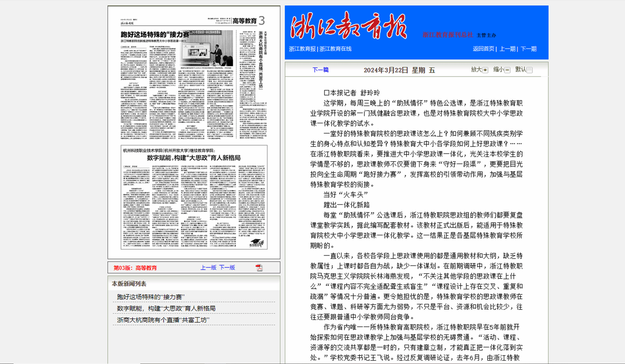Click the minus icon beside 缩小

[x=507, y=70]
